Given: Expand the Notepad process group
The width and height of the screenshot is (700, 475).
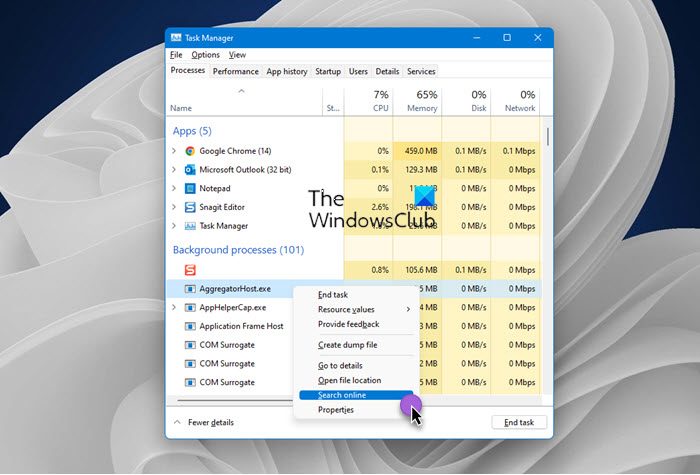Looking at the screenshot, I should (174, 188).
